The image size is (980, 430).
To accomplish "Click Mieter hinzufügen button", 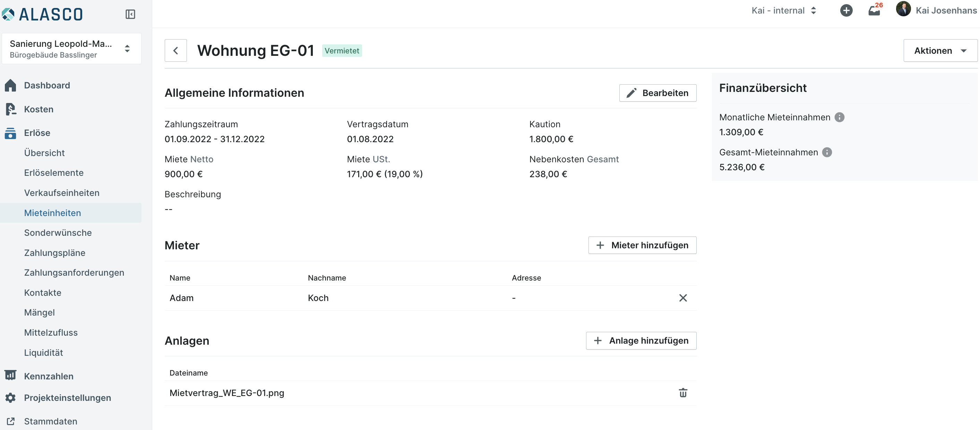I will point(642,246).
